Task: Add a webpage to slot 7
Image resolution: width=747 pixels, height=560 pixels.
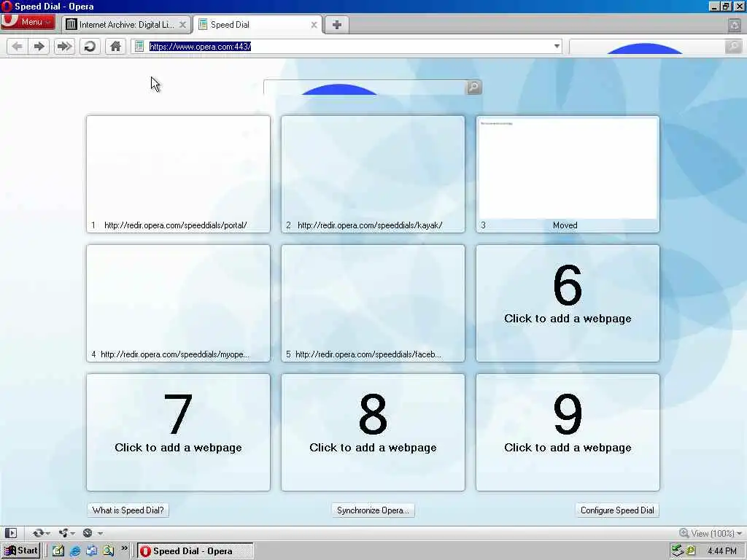Action: click(x=178, y=432)
